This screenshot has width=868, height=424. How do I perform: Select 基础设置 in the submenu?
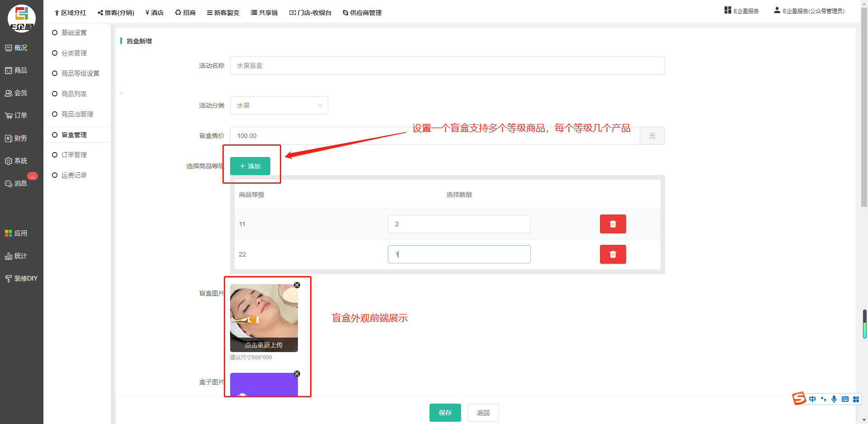(x=74, y=33)
